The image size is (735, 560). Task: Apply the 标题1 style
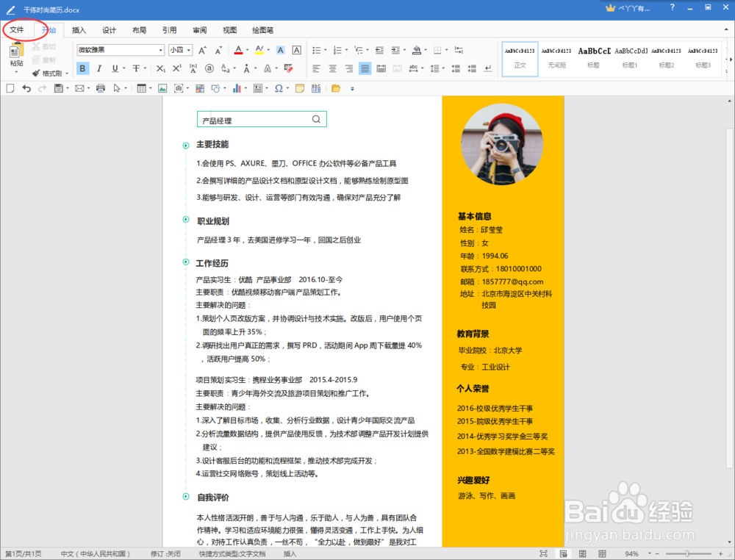tap(630, 59)
